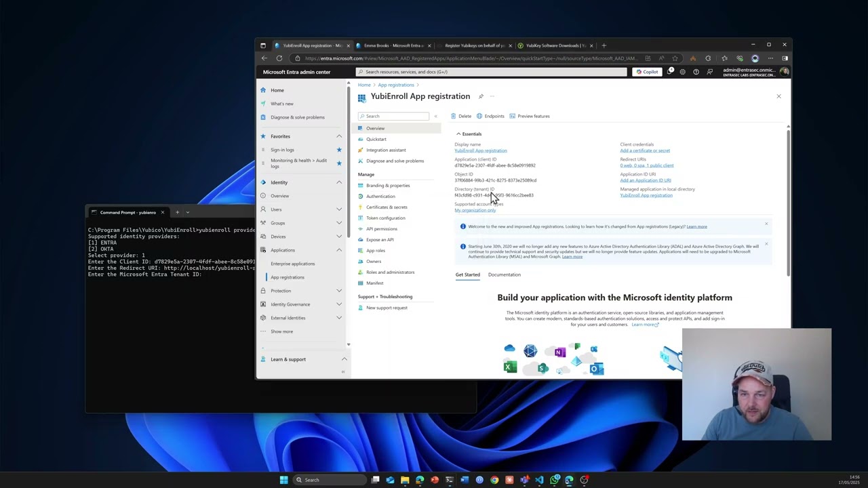The width and height of the screenshot is (868, 488).
Task: Click Add a certificate or secret link
Action: [x=645, y=150]
